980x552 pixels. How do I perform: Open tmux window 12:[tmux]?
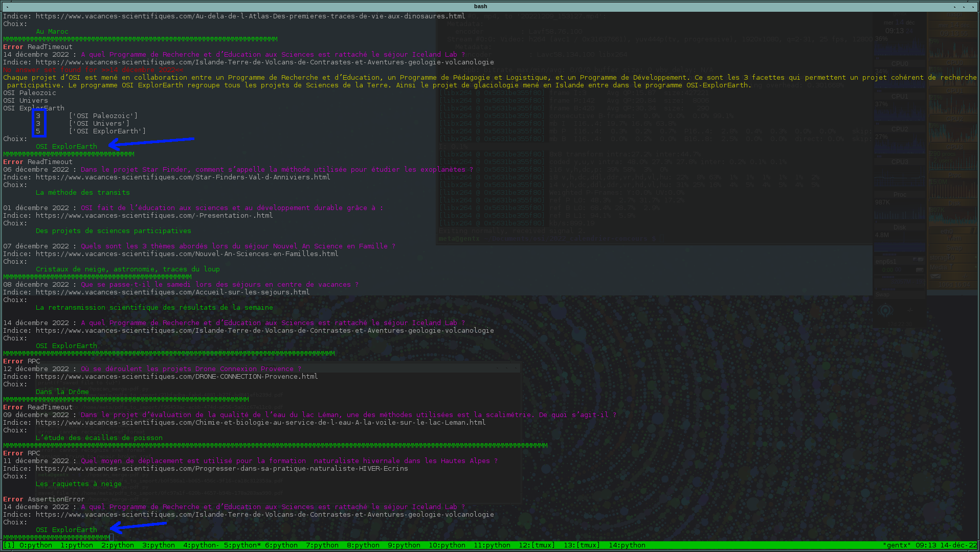click(537, 545)
